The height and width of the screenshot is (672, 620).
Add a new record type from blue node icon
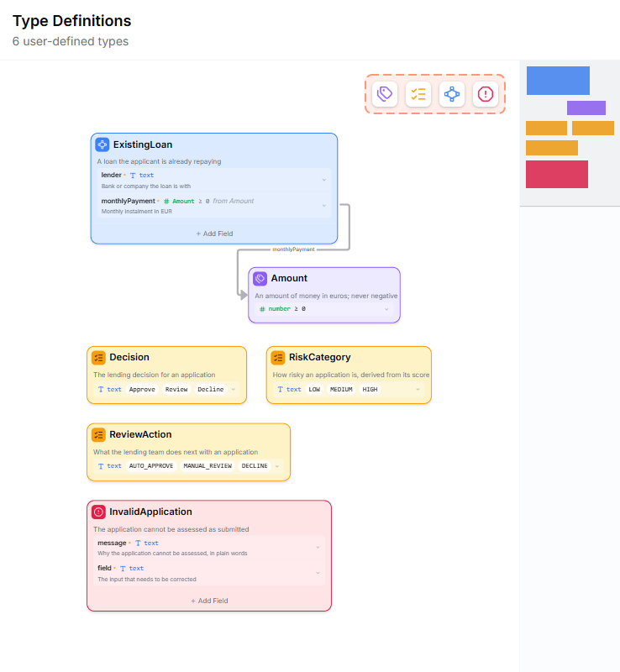point(452,94)
